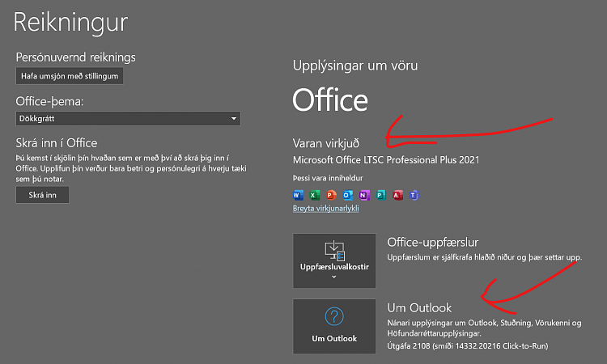Screen dimensions: 607x364
Task: Click the Nánari upplýsingar um Outlook description
Action: [484, 328]
